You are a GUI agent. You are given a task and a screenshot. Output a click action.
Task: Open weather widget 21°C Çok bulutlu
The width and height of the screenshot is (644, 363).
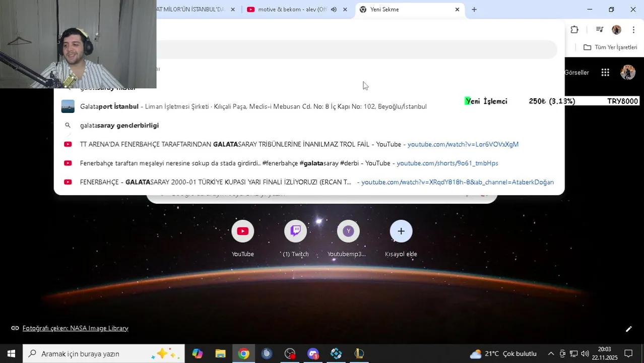tap(503, 353)
